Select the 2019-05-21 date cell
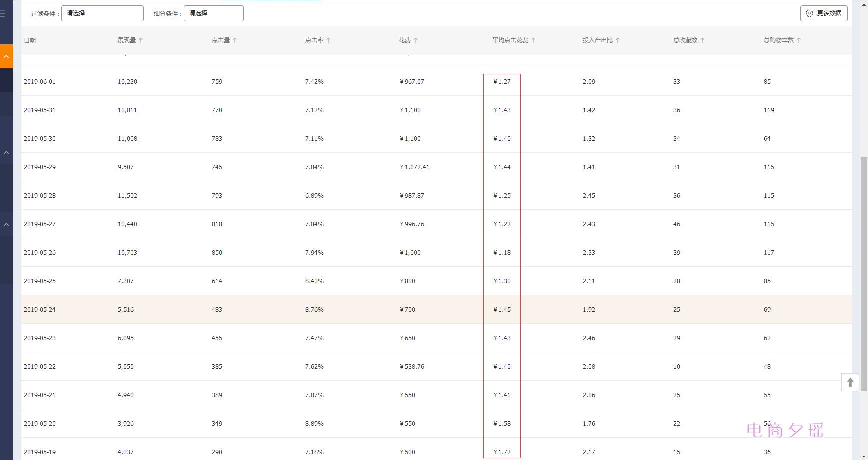This screenshot has height=460, width=868. tap(40, 395)
